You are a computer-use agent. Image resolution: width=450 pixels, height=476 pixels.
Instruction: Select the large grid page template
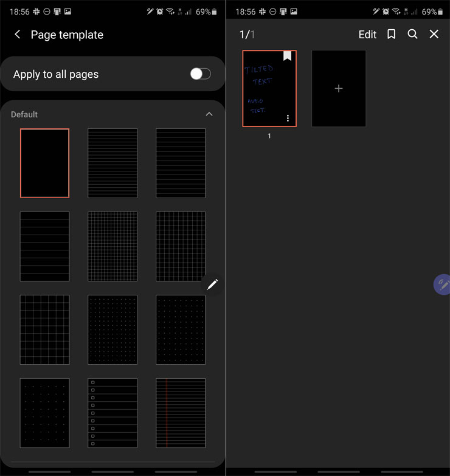point(44,329)
